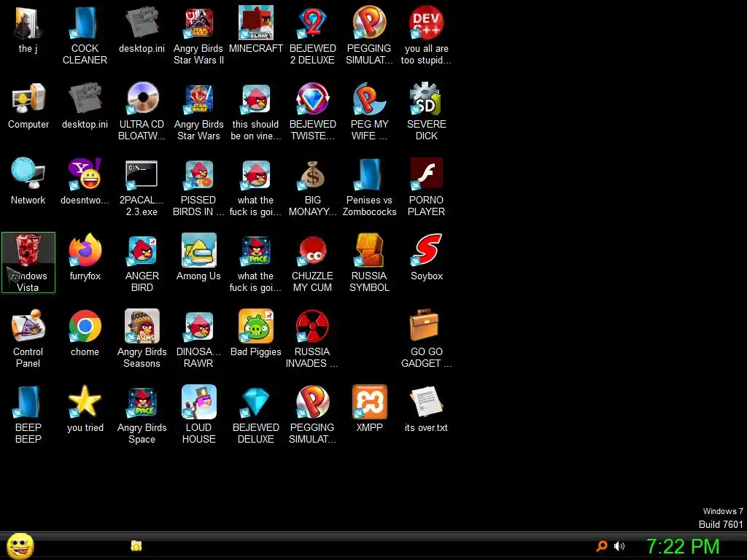Open RUSSIA INVADES ... radiation icon

[312, 338]
